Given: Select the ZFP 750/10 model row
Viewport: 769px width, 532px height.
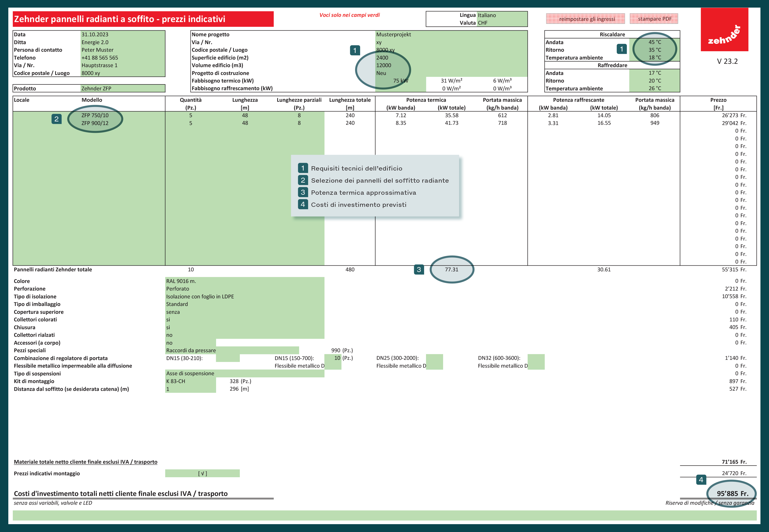Looking at the screenshot, I should pos(95,115).
